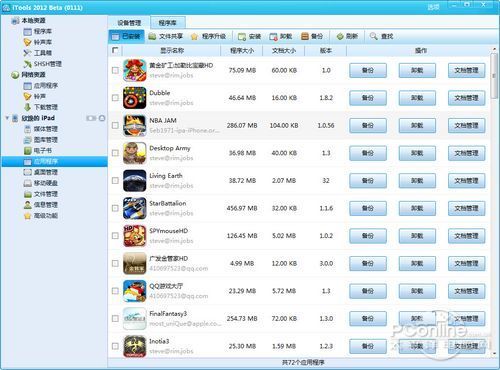
Task: Switch to the 程序库 tab
Action: pyautogui.click(x=168, y=23)
